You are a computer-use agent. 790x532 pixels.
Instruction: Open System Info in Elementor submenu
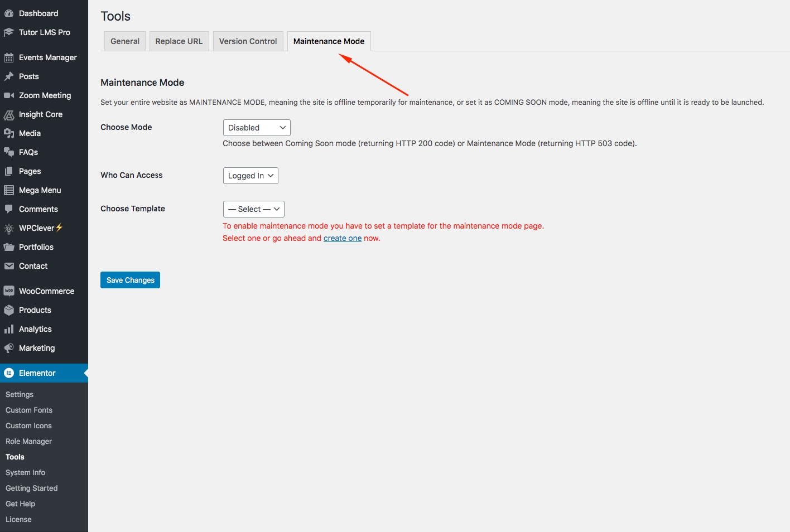click(x=25, y=472)
